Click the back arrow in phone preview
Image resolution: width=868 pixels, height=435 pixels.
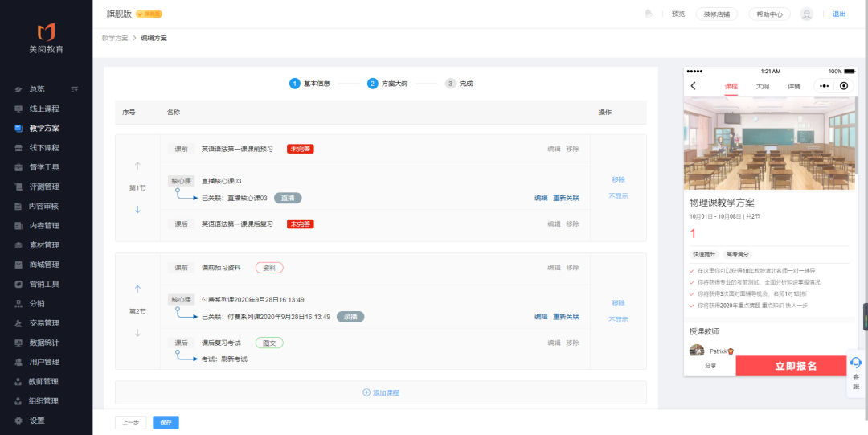coord(693,86)
